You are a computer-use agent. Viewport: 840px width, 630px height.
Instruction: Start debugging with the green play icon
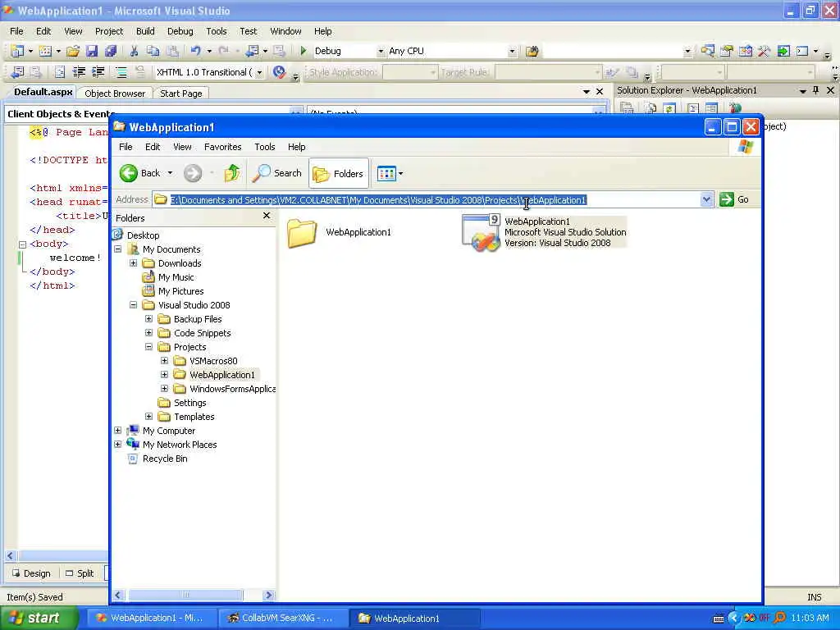pos(304,51)
